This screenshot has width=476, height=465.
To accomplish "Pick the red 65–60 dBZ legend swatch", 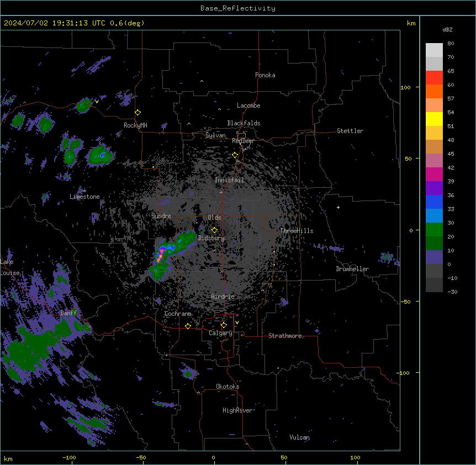I will coord(434,78).
